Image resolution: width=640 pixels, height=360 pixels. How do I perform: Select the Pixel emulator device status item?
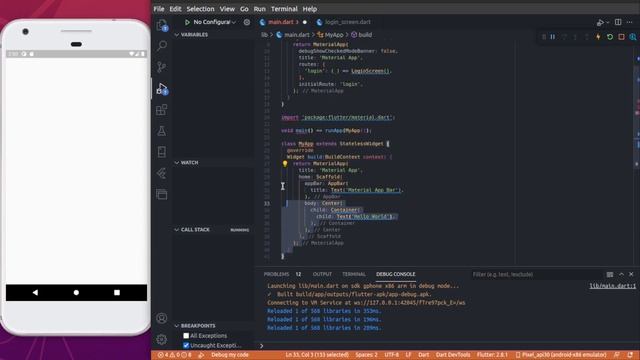pos(561,355)
